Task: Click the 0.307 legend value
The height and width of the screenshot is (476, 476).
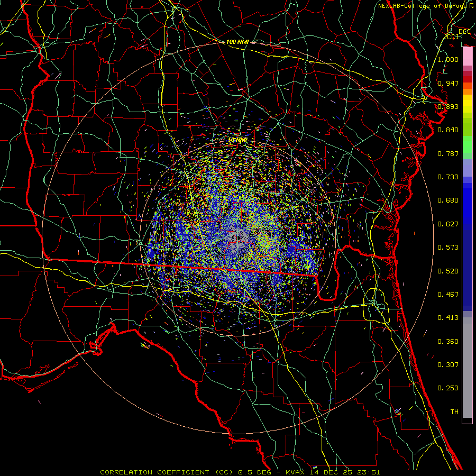Action: [x=448, y=365]
